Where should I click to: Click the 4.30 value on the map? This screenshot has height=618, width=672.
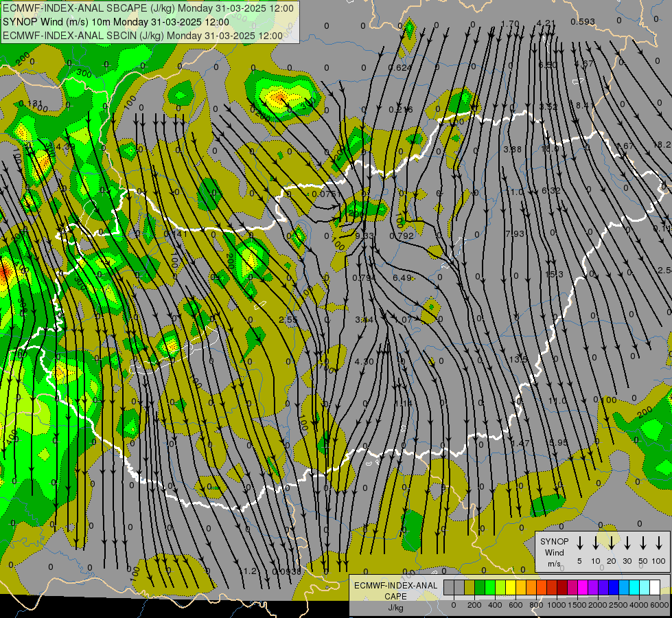(364, 362)
